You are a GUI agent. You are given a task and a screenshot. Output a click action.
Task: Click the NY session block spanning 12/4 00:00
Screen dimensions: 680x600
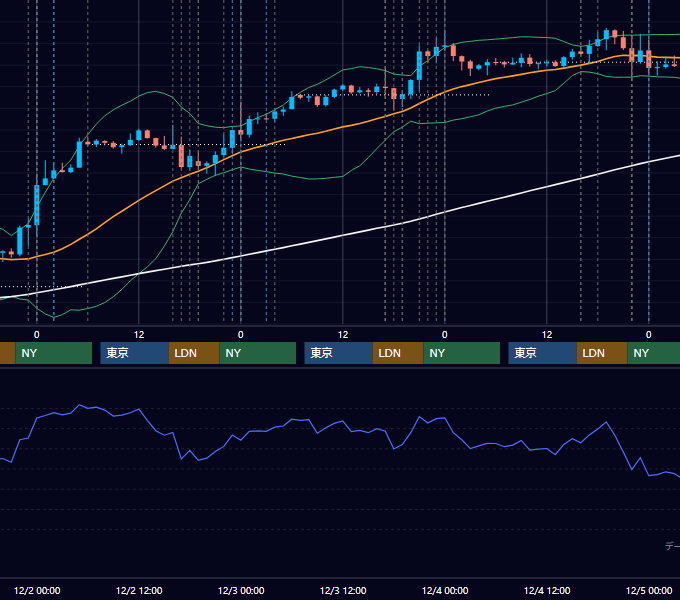pos(461,353)
